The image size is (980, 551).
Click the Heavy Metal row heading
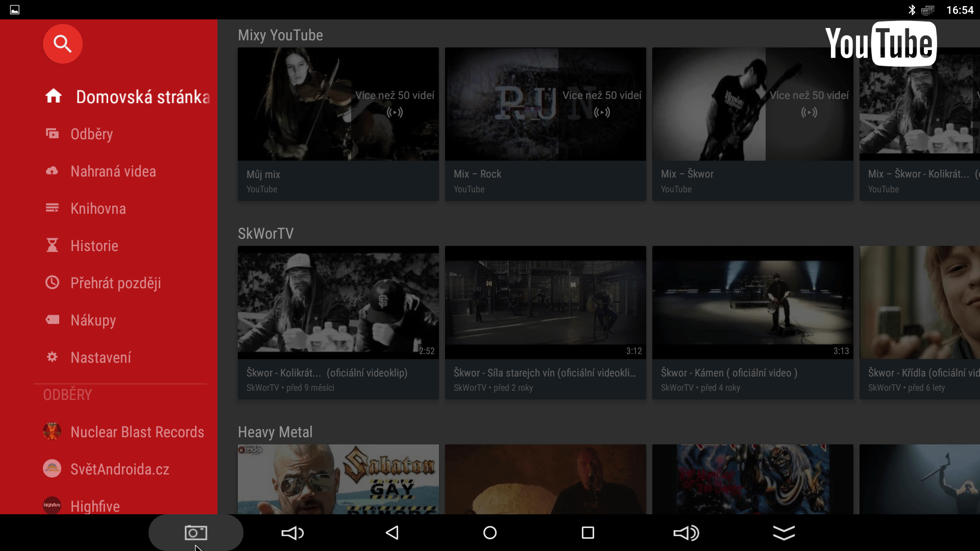click(x=275, y=432)
